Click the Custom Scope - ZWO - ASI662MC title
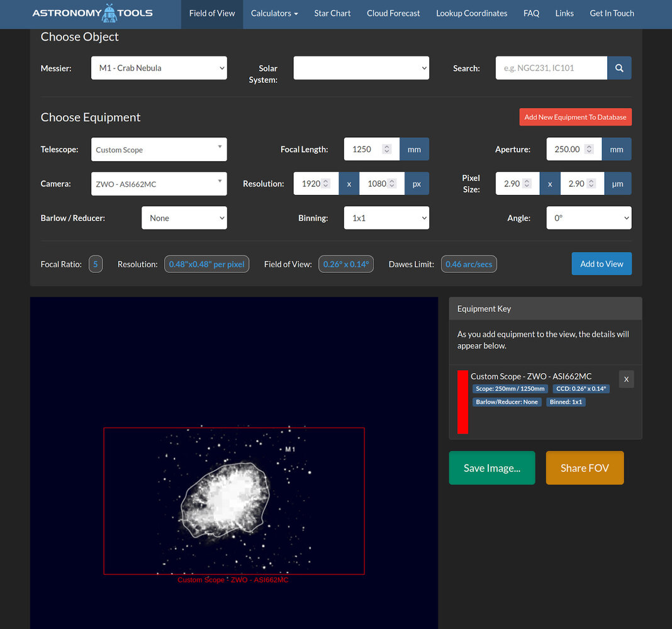672x629 pixels. [x=531, y=376]
